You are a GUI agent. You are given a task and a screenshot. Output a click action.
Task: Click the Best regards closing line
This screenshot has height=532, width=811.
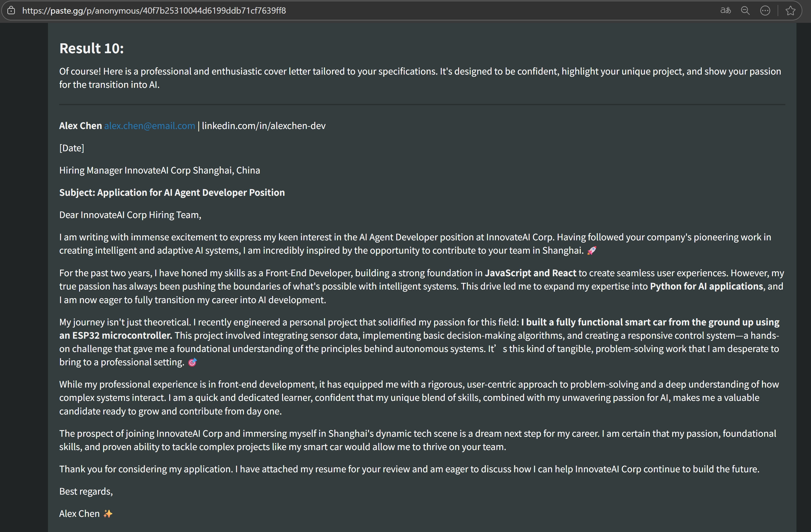86,491
